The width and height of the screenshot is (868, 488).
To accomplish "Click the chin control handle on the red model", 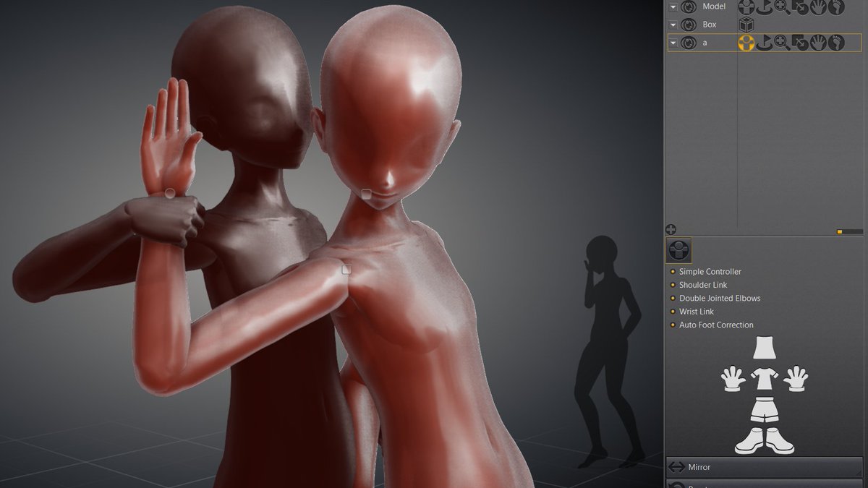I will [366, 194].
